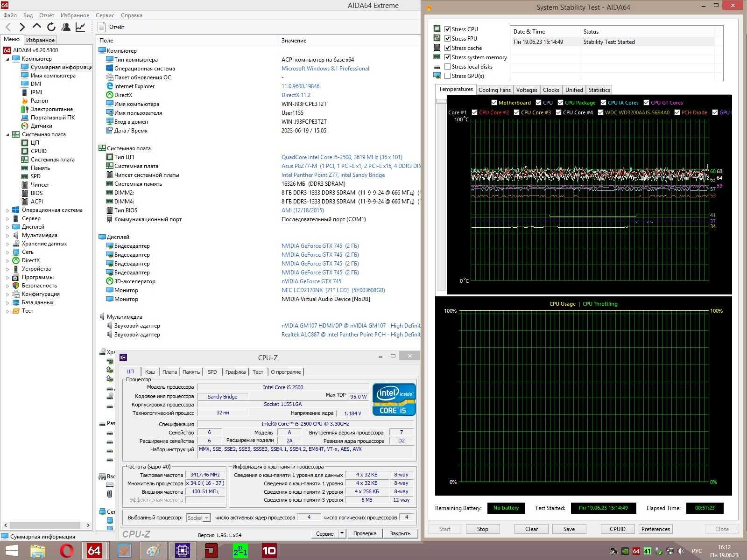The image size is (747, 560).
Task: Open the Файл menu
Action: (10, 15)
